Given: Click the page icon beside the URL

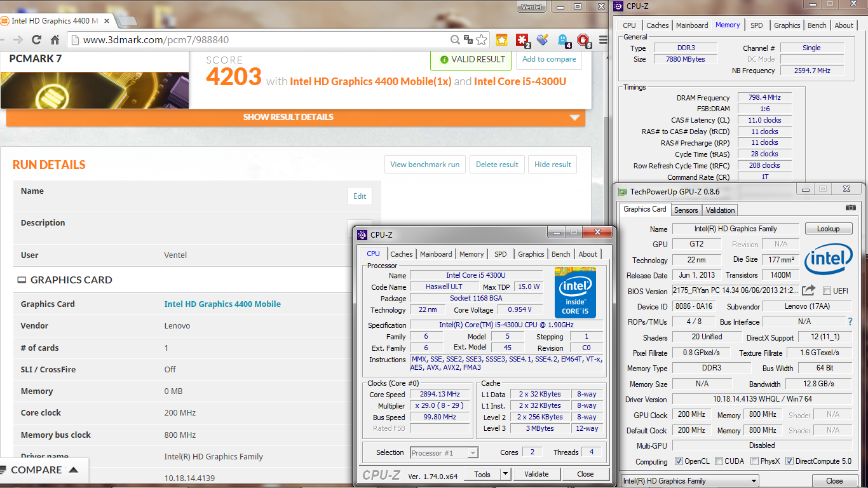Looking at the screenshot, I should tap(75, 40).
